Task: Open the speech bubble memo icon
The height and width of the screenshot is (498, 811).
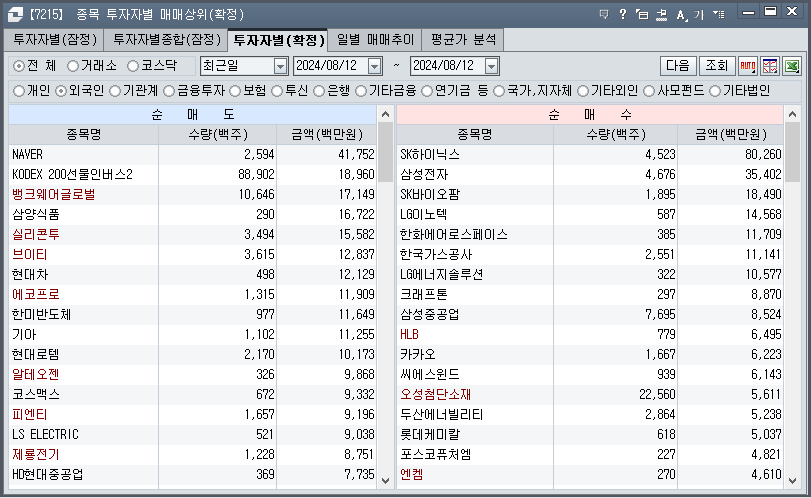Action: [604, 14]
